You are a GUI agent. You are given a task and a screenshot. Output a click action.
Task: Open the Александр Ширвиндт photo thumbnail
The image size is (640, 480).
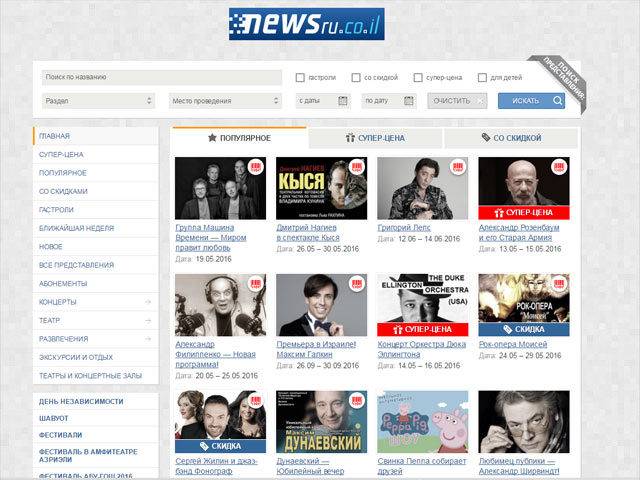click(x=524, y=422)
